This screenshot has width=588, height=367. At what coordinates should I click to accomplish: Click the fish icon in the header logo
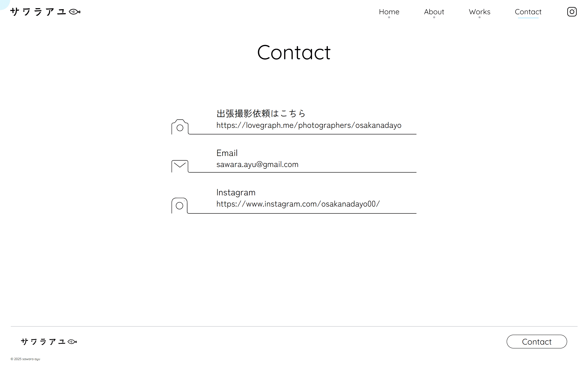tap(74, 11)
